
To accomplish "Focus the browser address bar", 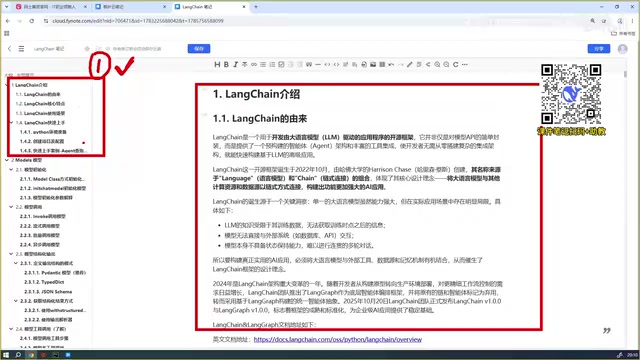I will click(314, 21).
